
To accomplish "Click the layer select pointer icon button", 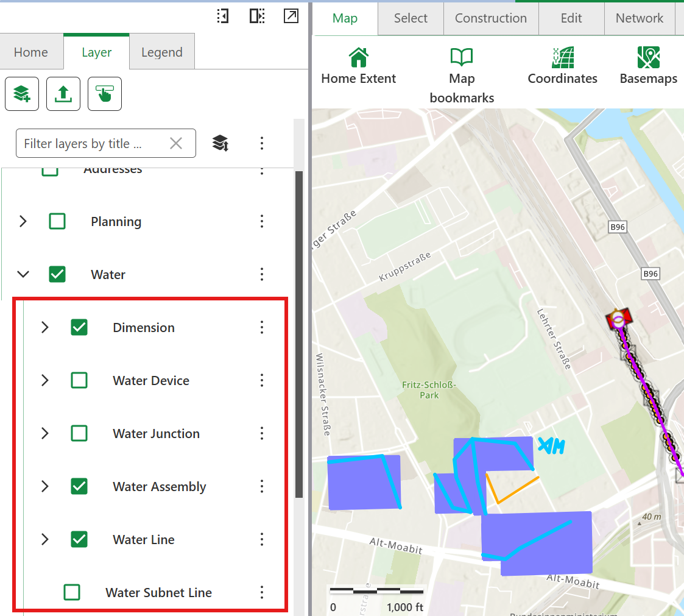I will pos(105,94).
